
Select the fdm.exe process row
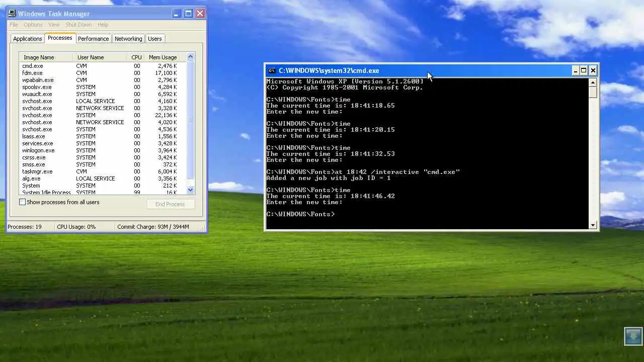tap(103, 73)
